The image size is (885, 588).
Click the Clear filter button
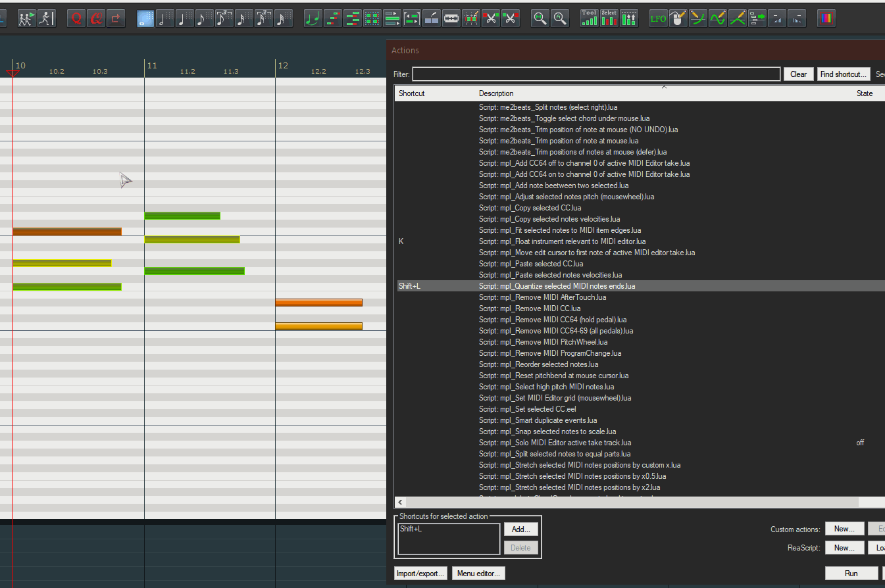point(799,74)
